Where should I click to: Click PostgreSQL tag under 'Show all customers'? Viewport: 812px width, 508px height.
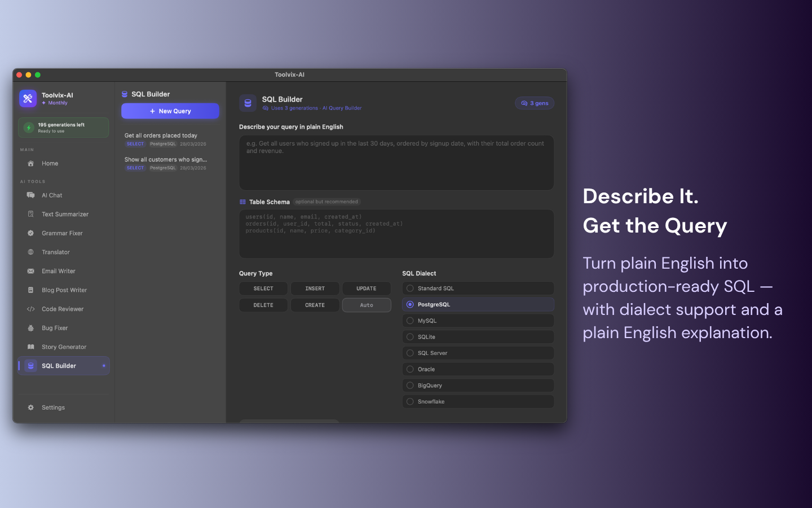163,168
